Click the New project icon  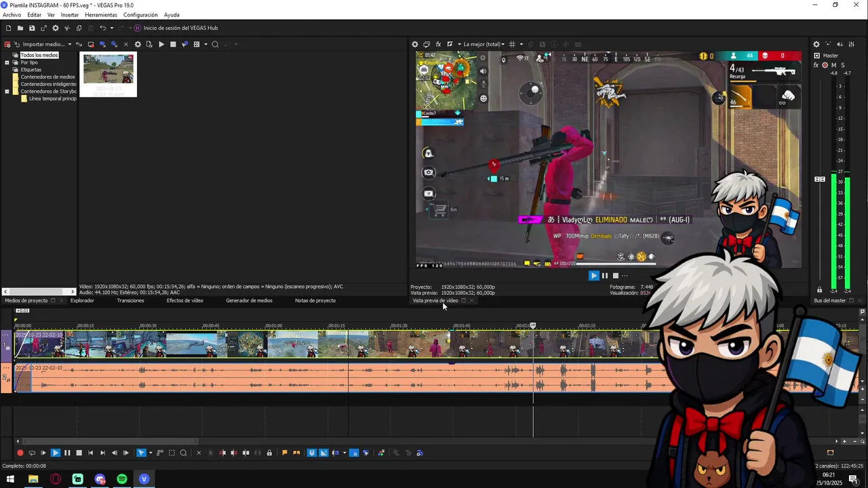pyautogui.click(x=9, y=28)
